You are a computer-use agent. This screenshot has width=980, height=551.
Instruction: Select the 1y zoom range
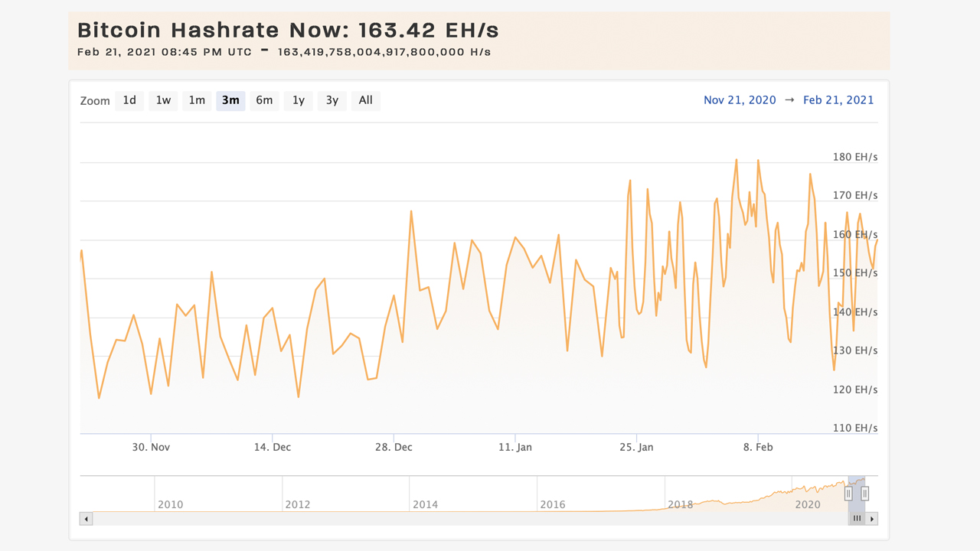[x=299, y=100]
